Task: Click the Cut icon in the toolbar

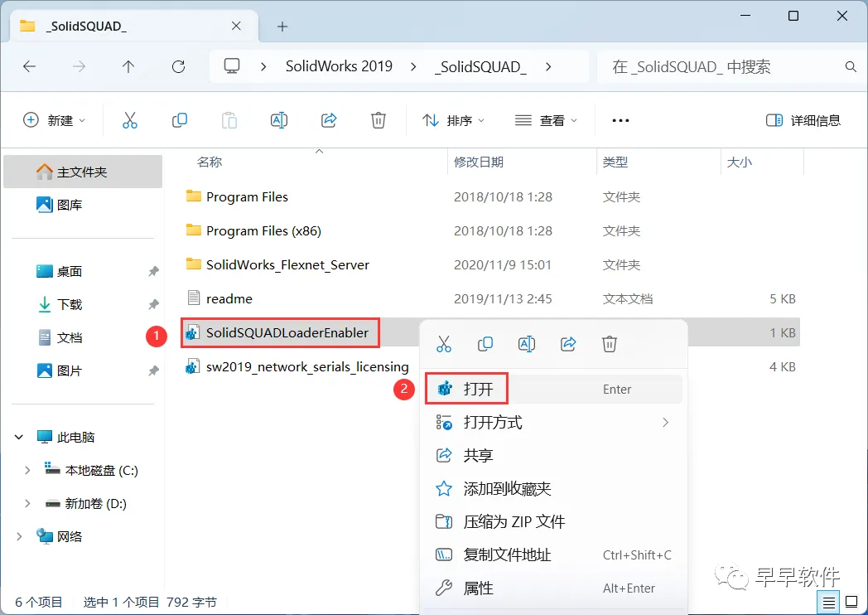Action: tap(129, 120)
